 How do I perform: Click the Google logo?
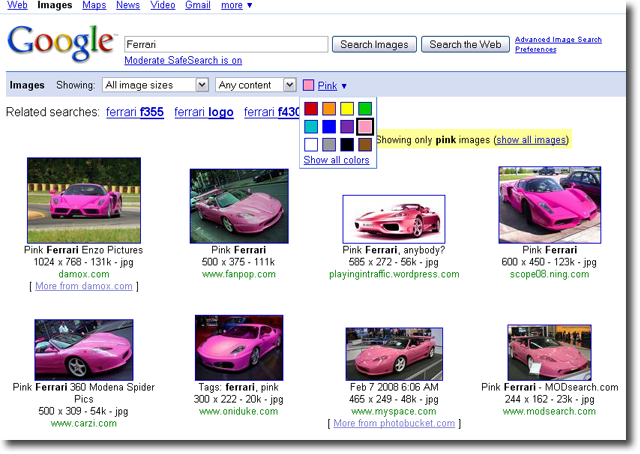(60, 42)
